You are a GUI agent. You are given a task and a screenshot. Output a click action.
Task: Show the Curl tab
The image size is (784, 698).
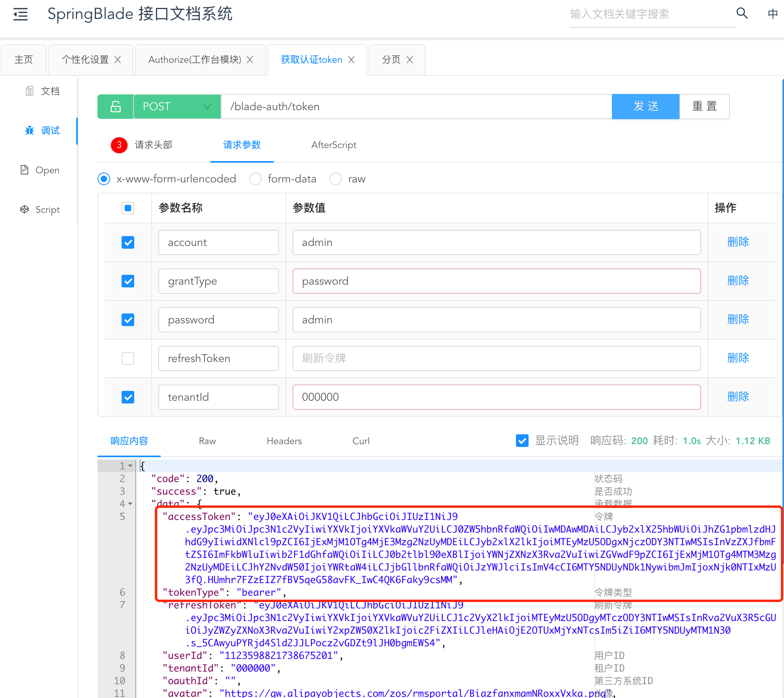click(361, 441)
